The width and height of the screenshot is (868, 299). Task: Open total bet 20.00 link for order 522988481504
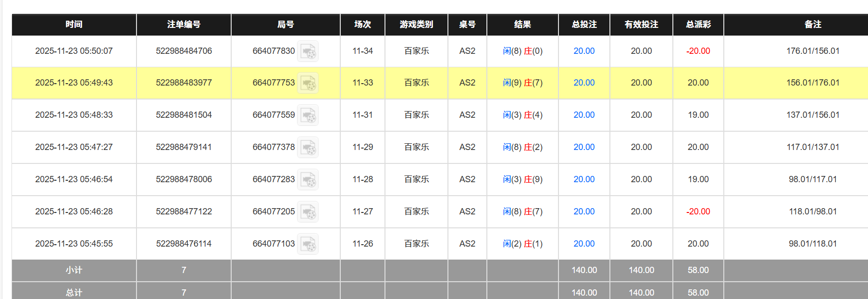584,115
